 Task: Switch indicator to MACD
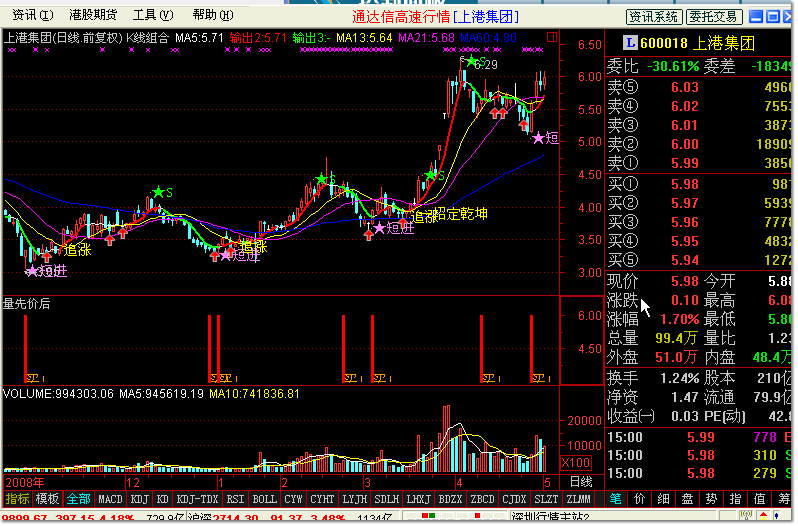110,499
